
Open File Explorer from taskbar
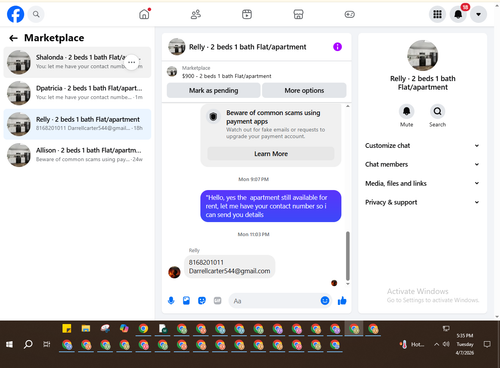coord(86,329)
